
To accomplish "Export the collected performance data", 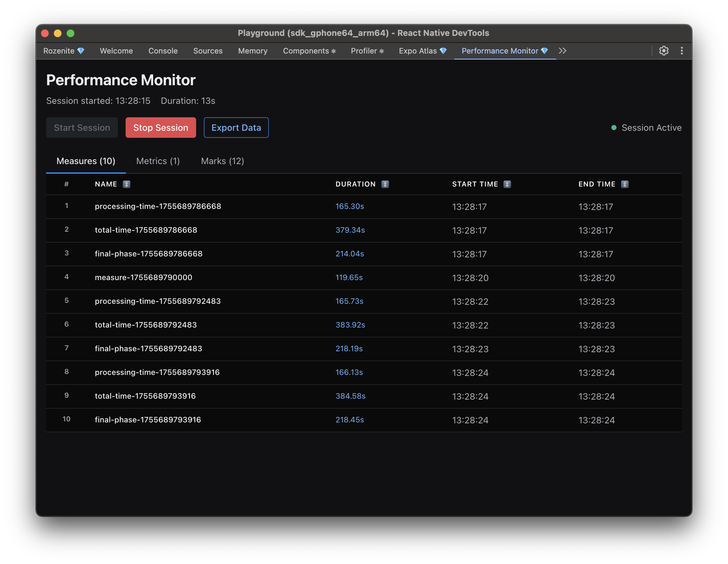I will (236, 127).
